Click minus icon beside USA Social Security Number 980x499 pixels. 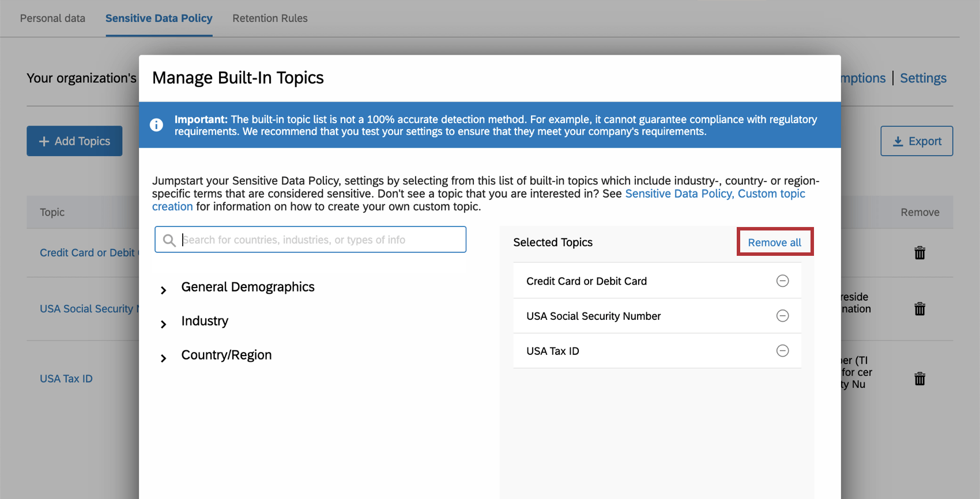pos(782,316)
